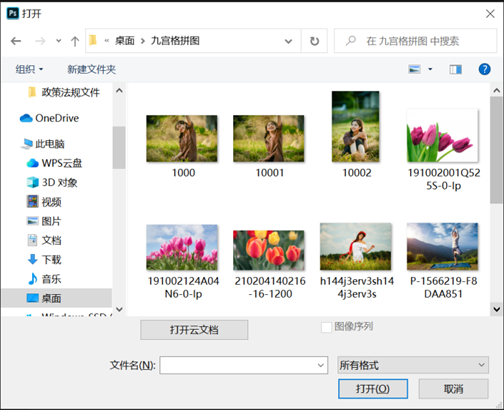
Task: Refresh the folder contents
Action: coord(314,41)
